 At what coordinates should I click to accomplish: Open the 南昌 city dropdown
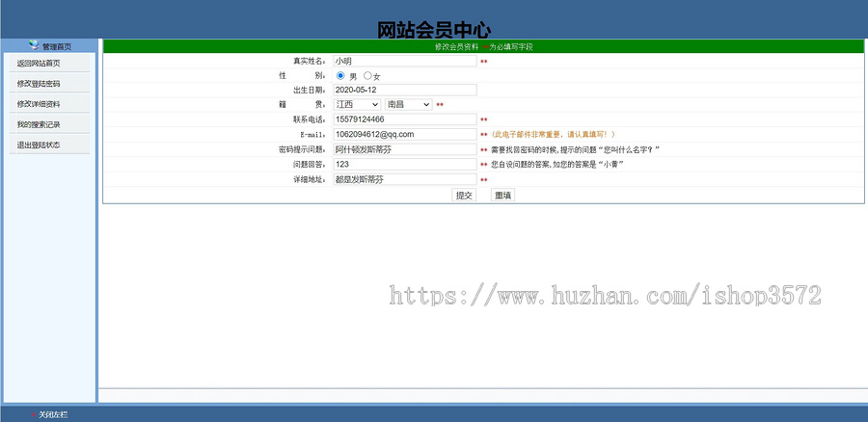[x=409, y=104]
